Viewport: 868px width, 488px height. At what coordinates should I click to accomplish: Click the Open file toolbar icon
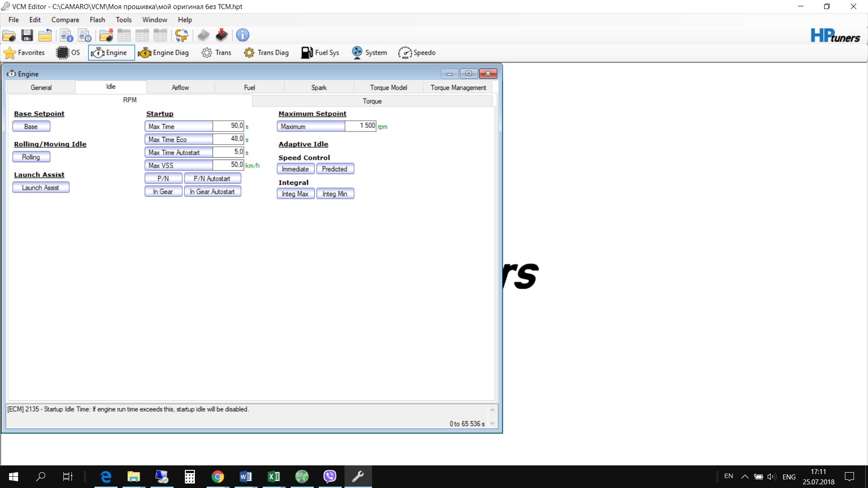click(9, 35)
